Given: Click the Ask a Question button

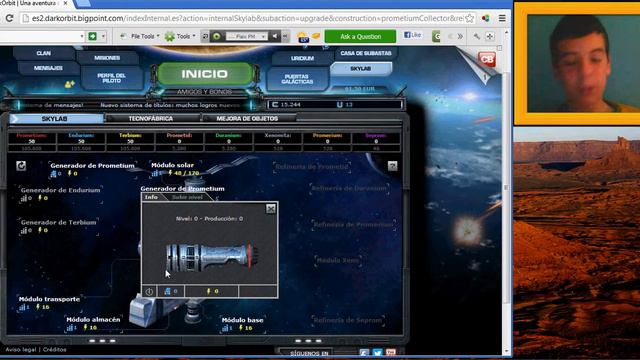Looking at the screenshot, I should tap(360, 36).
